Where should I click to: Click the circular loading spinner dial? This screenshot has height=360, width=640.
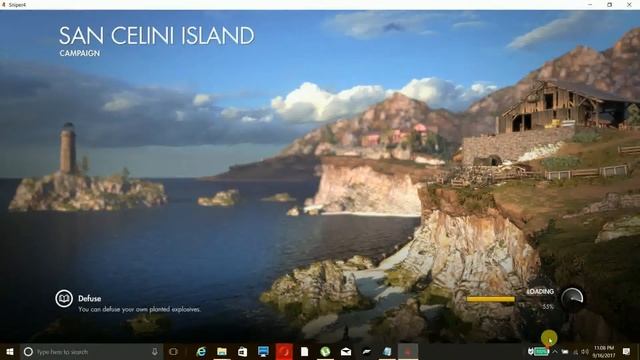coord(572,299)
